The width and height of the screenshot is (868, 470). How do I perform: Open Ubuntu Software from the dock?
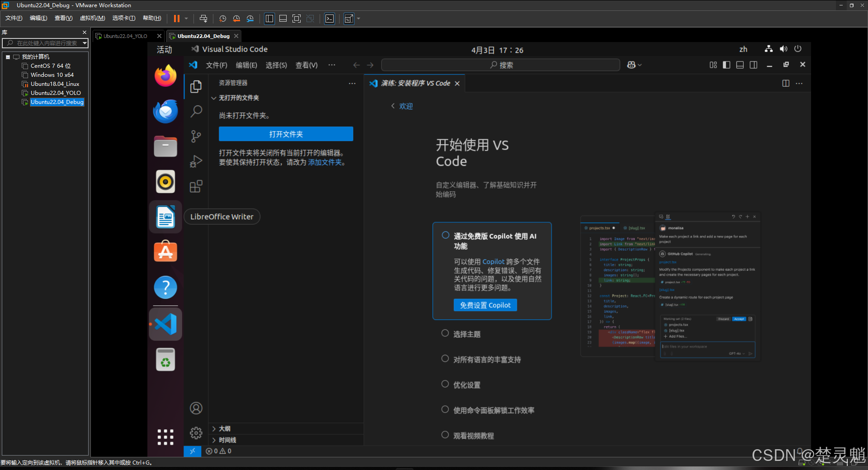click(165, 252)
